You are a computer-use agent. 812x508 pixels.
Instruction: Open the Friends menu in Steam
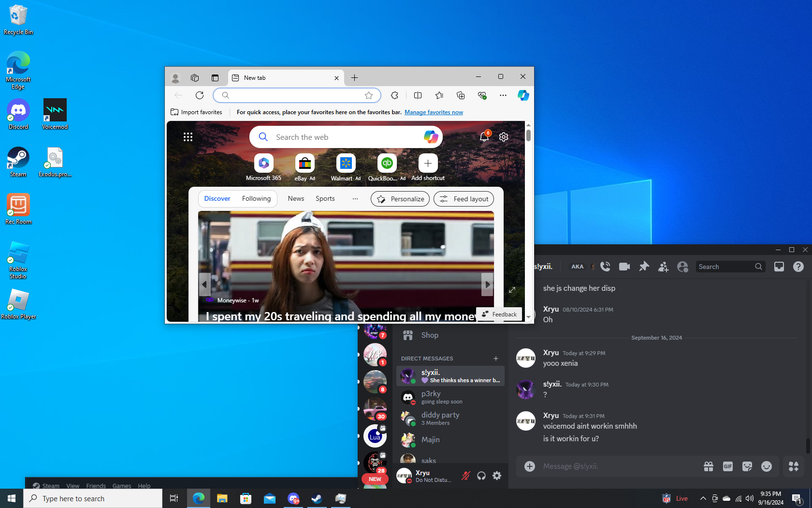[96, 486]
